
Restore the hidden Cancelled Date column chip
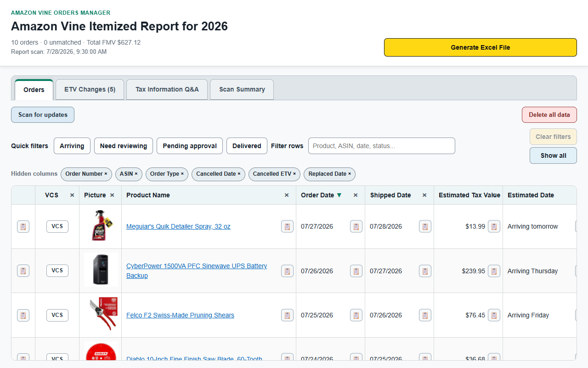218,174
